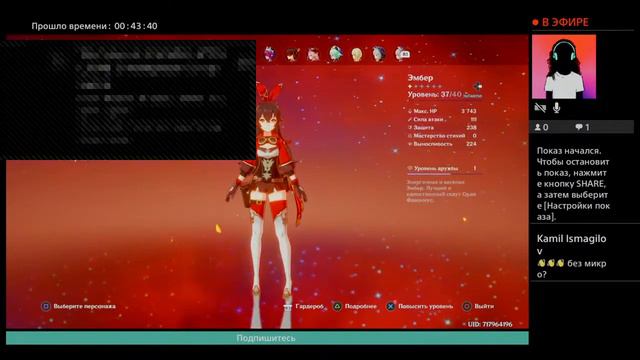Click the Мастерство стихий value 0
This screenshot has width=640, height=360.
click(x=474, y=136)
